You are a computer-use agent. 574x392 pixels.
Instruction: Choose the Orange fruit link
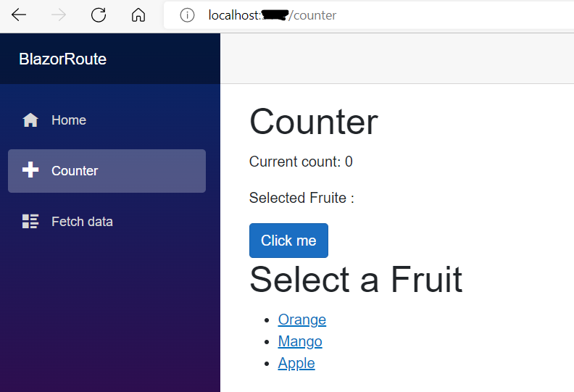click(302, 320)
